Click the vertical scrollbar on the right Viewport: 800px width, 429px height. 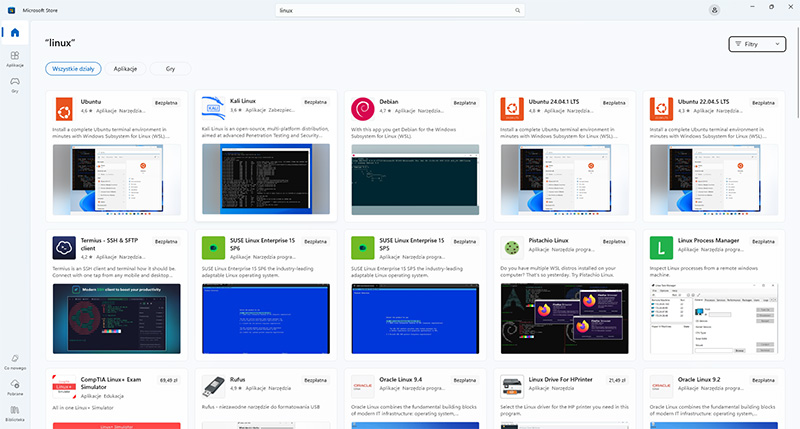click(797, 71)
